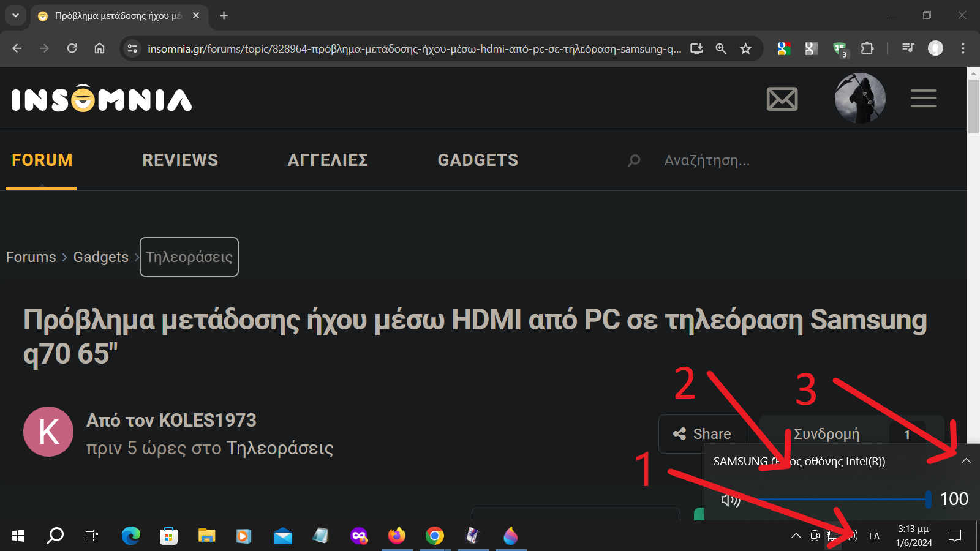Viewport: 980px width, 551px height.
Task: Open the Extensions puzzle menu
Action: pyautogui.click(x=867, y=48)
